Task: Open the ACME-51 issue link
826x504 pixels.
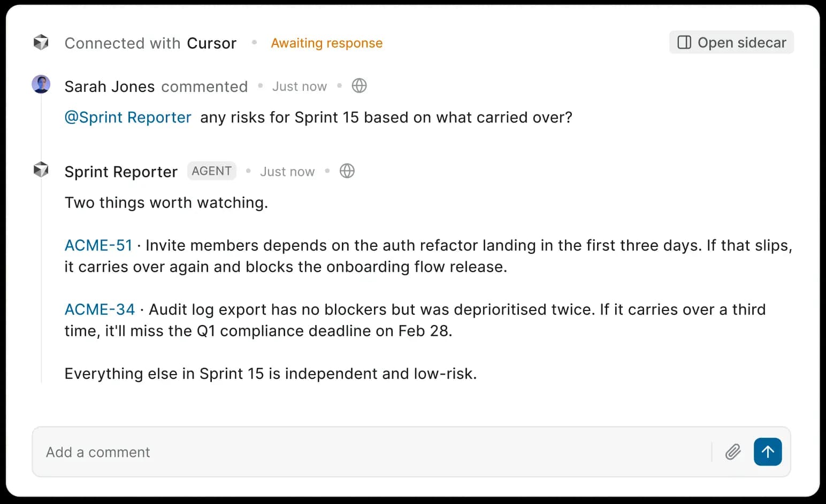Action: [x=98, y=245]
